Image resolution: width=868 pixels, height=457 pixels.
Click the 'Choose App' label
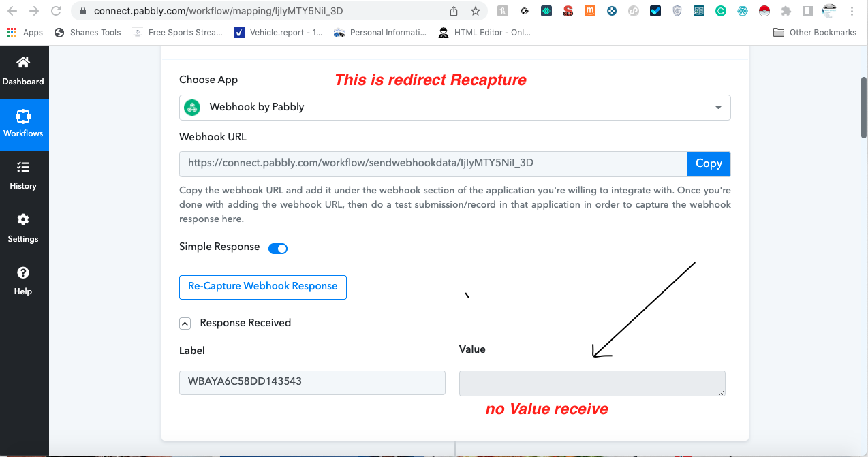pyautogui.click(x=208, y=80)
